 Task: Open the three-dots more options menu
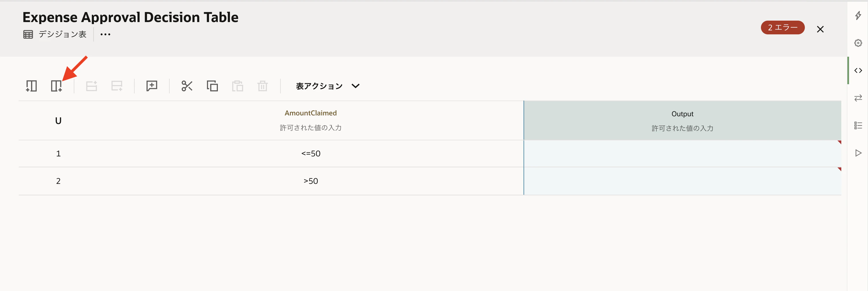pyautogui.click(x=105, y=34)
